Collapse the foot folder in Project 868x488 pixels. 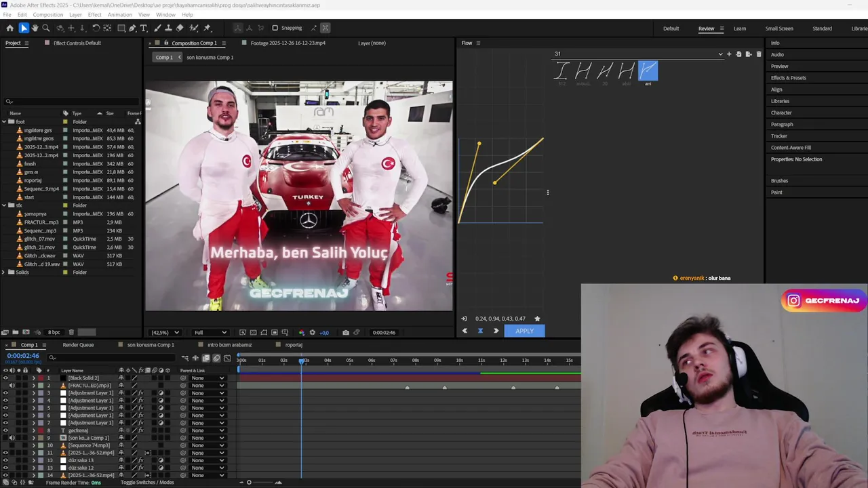point(3,122)
